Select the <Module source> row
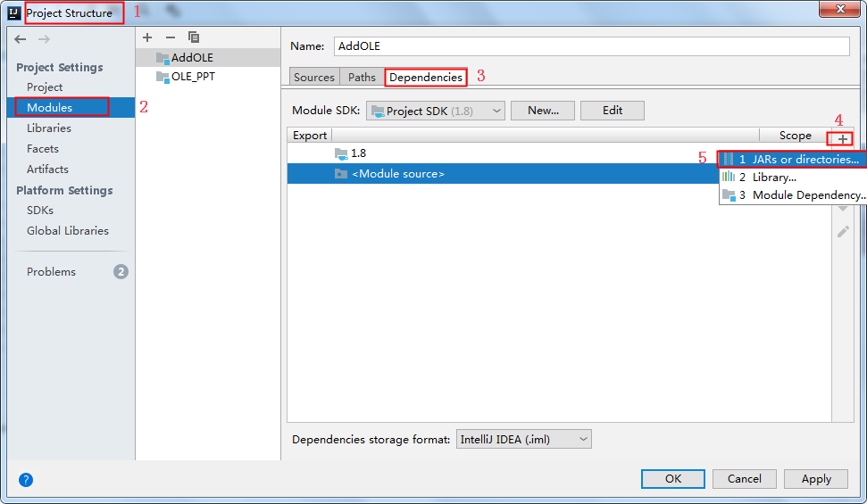 (502, 174)
